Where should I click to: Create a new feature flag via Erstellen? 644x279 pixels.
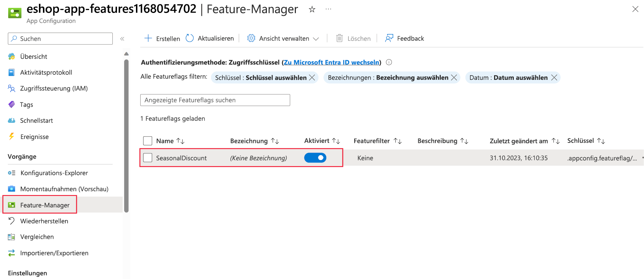(162, 38)
